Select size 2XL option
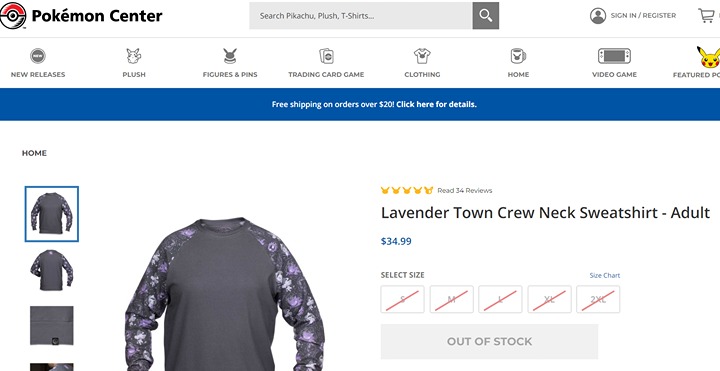 598,299
